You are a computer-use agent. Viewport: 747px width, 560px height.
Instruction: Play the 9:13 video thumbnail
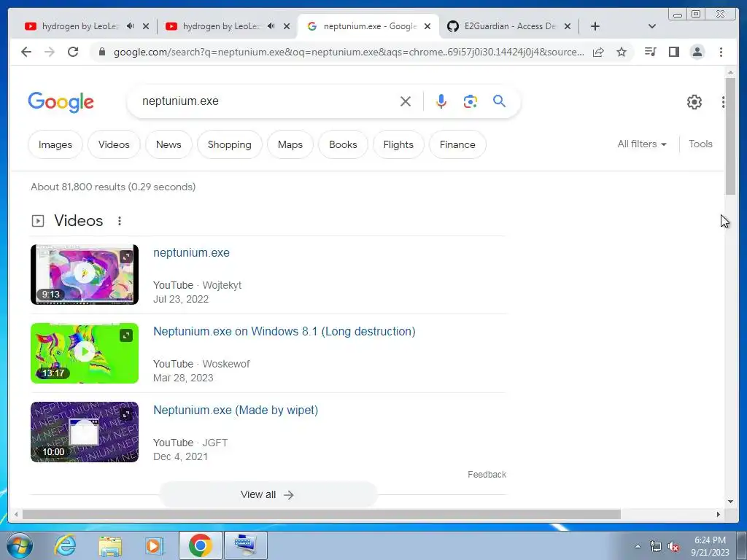85,274
